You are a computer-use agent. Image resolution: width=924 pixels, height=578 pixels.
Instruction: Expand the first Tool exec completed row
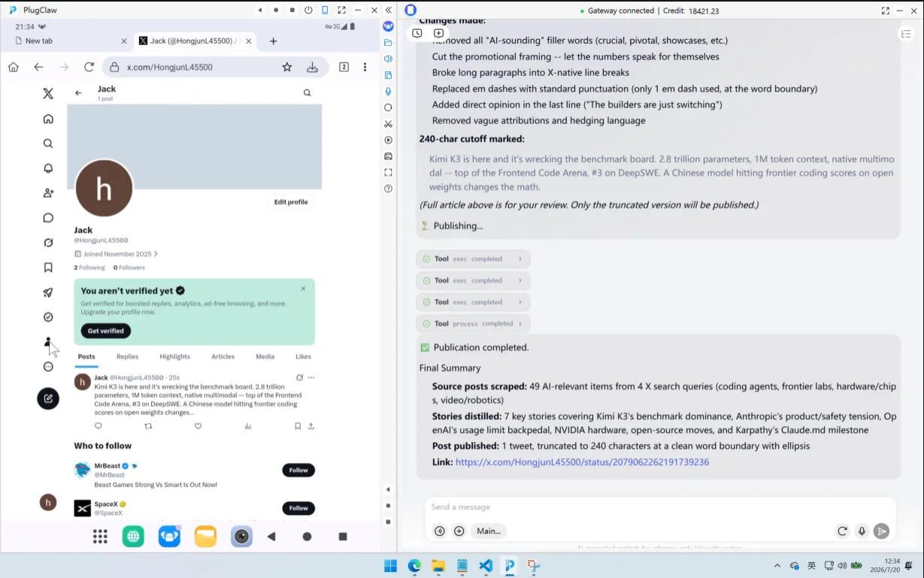(473, 259)
